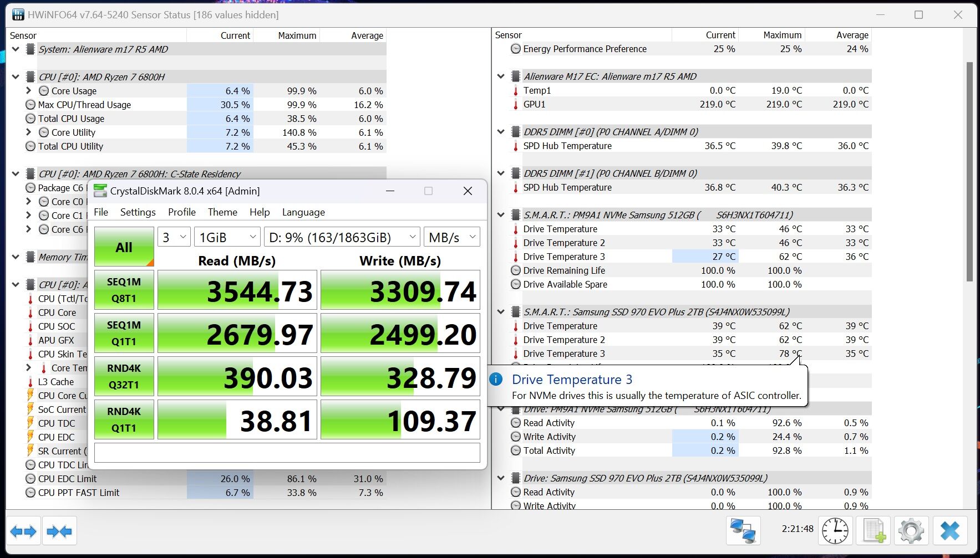Click the blue X close sensors icon
Viewport: 980px width, 558px height.
[950, 531]
